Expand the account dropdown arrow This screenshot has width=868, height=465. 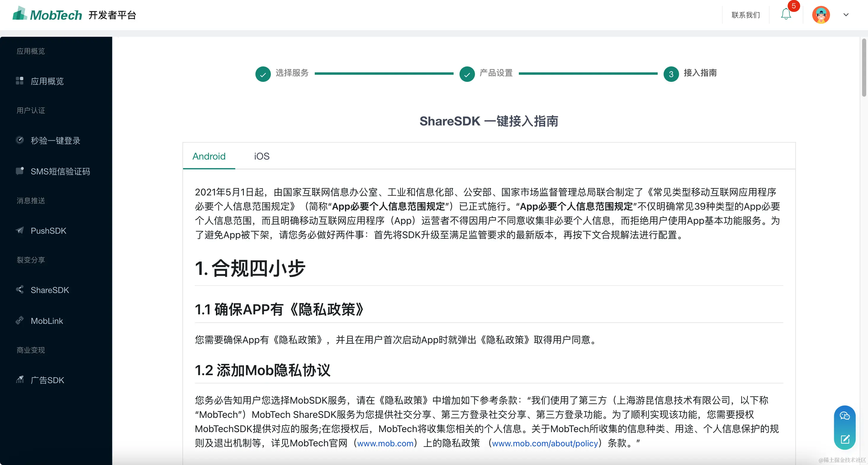(846, 15)
